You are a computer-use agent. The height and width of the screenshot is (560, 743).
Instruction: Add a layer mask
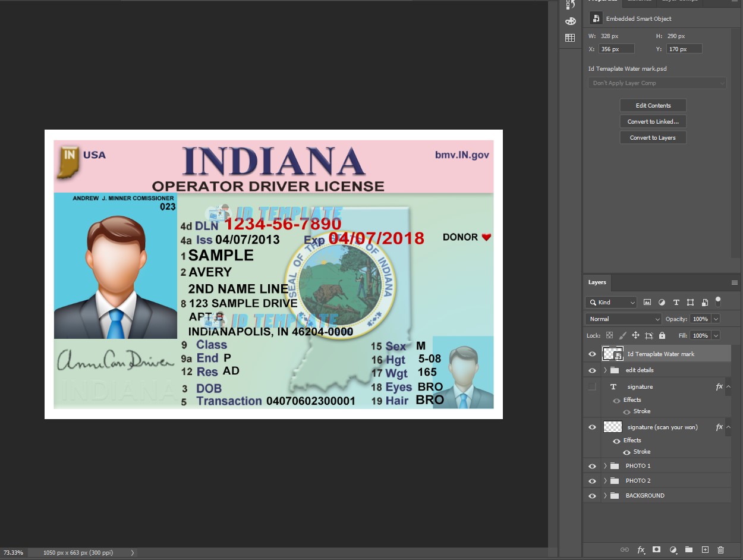657,550
